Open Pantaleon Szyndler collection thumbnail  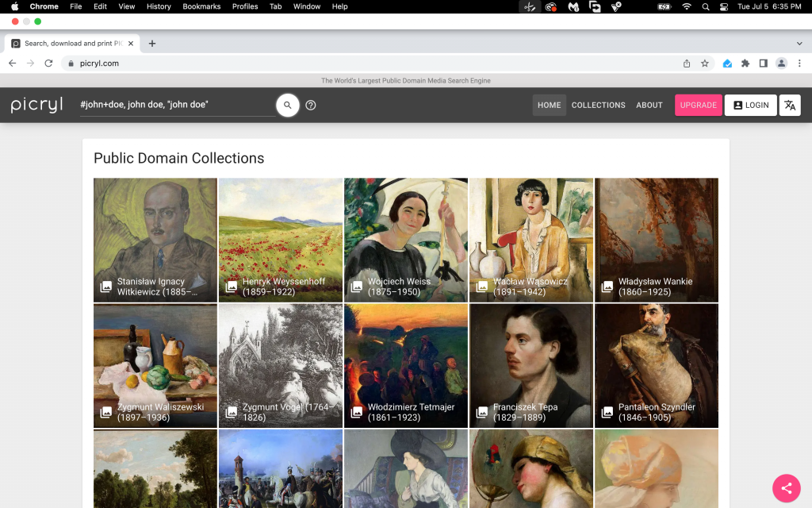pyautogui.click(x=657, y=365)
